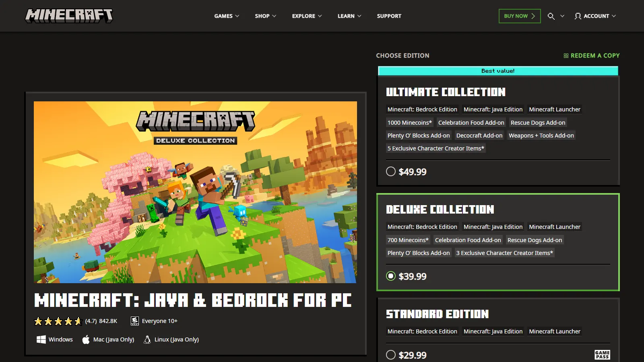This screenshot has height=362, width=644.
Task: Click the Linux penguin platform icon
Action: coord(147,339)
